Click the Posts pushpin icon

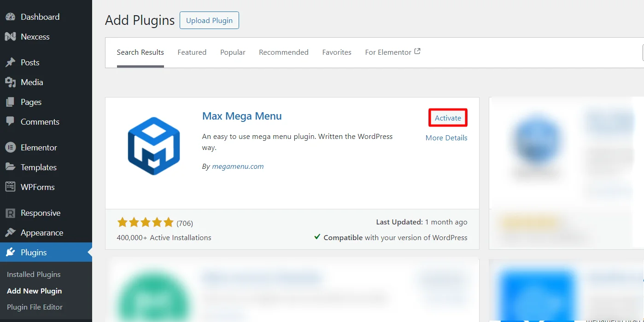10,63
